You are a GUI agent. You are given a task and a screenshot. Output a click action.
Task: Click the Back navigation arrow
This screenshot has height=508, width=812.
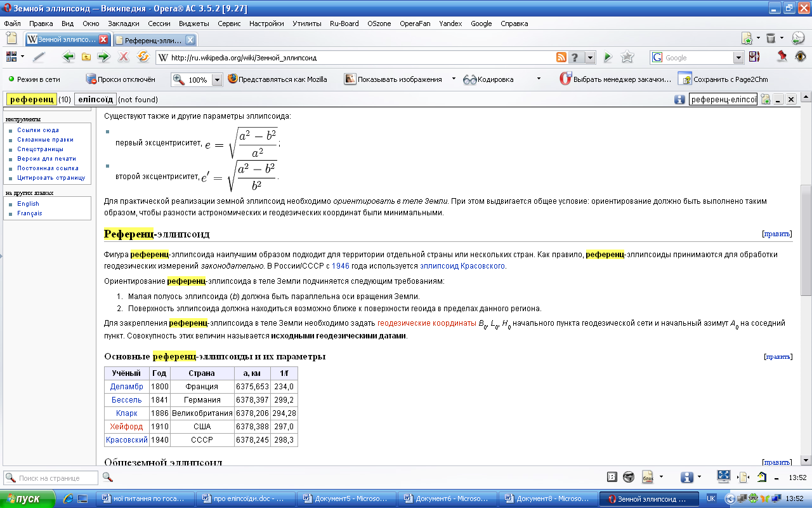pyautogui.click(x=69, y=57)
